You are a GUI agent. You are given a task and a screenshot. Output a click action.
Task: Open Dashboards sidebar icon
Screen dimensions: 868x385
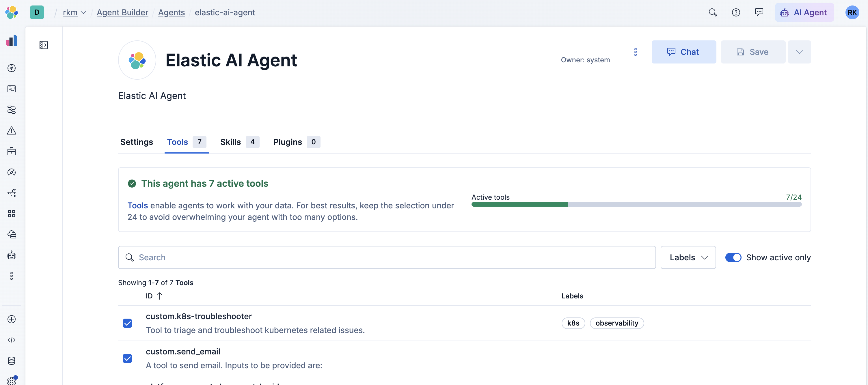(12, 89)
